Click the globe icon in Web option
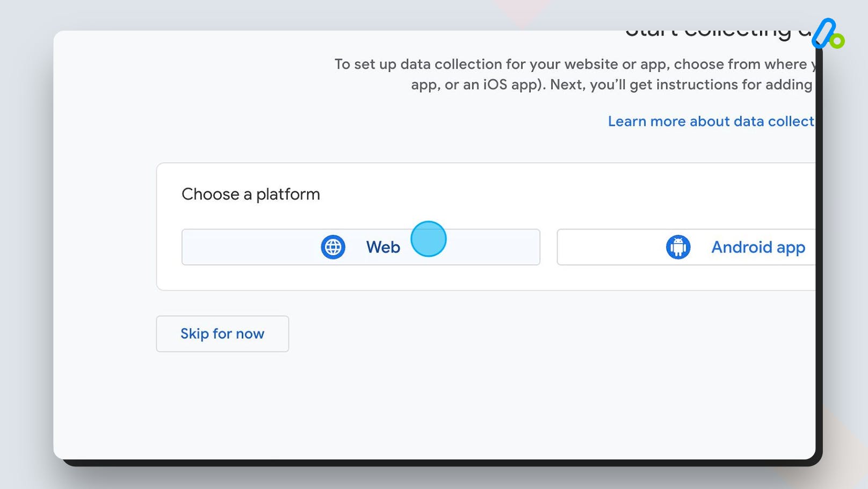The width and height of the screenshot is (868, 489). pos(333,247)
